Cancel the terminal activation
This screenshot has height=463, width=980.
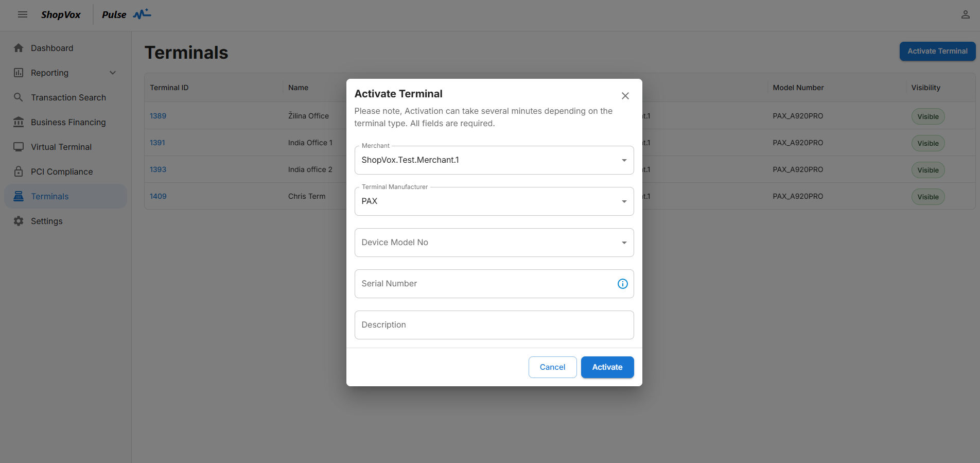pyautogui.click(x=552, y=367)
